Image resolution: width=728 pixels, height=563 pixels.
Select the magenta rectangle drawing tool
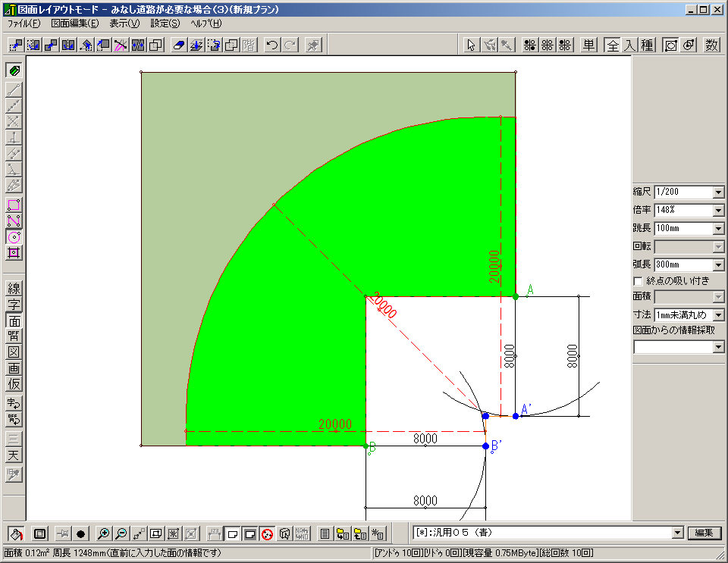[x=14, y=205]
